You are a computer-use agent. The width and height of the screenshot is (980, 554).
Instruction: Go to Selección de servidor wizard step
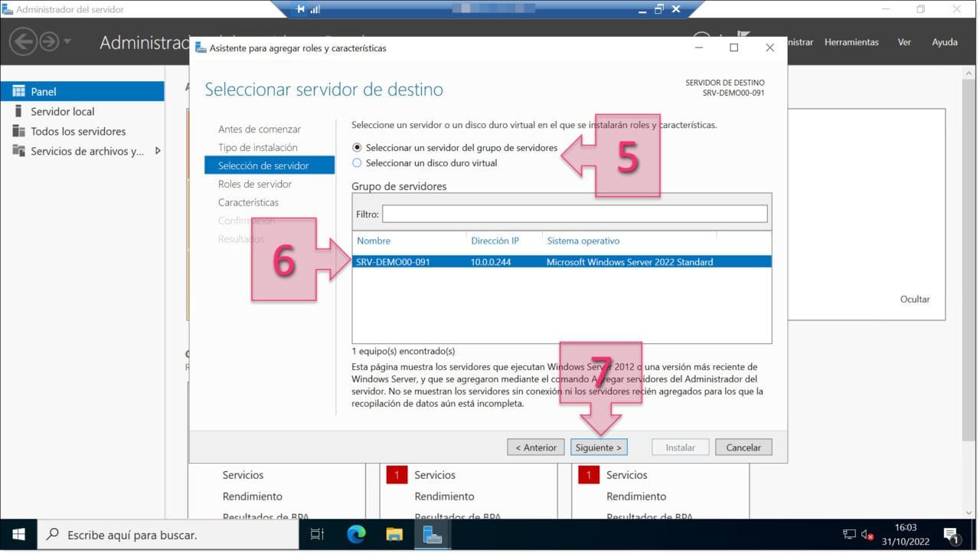tap(269, 166)
